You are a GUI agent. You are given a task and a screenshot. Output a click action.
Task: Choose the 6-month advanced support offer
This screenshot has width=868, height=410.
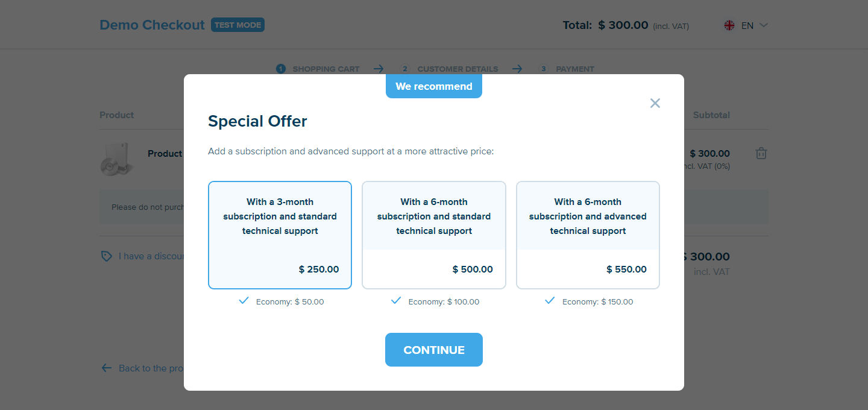[x=588, y=235]
